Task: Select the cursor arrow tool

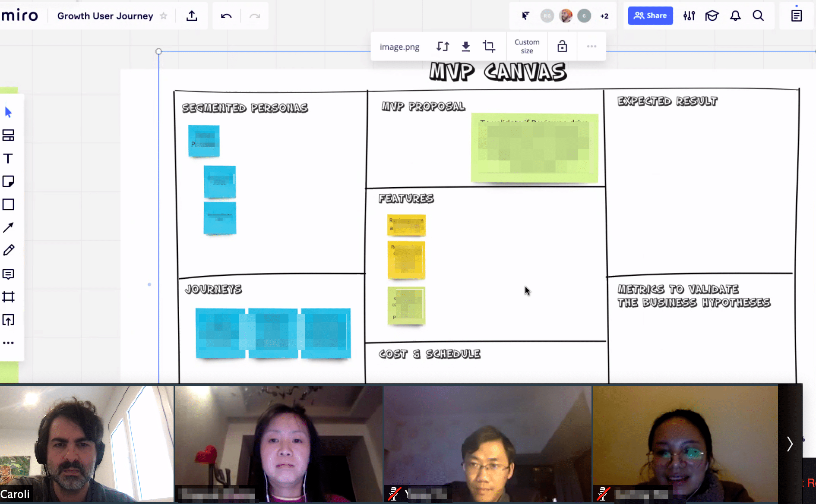Action: (8, 113)
